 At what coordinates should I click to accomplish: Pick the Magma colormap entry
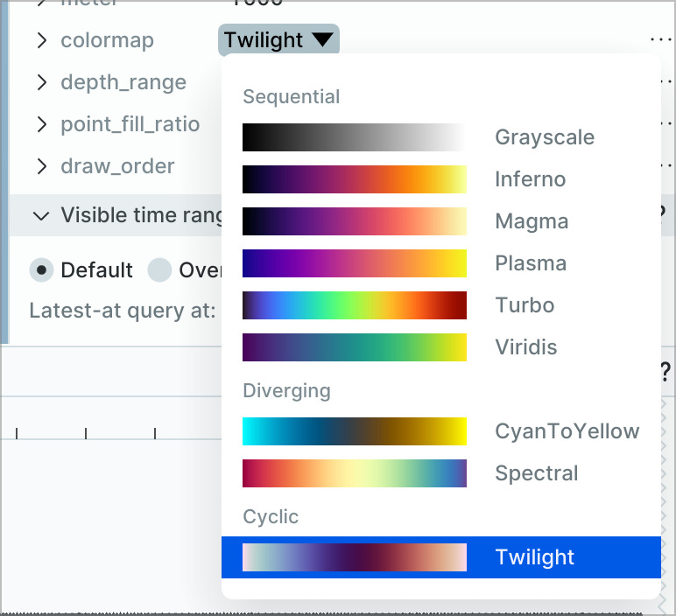(x=532, y=221)
